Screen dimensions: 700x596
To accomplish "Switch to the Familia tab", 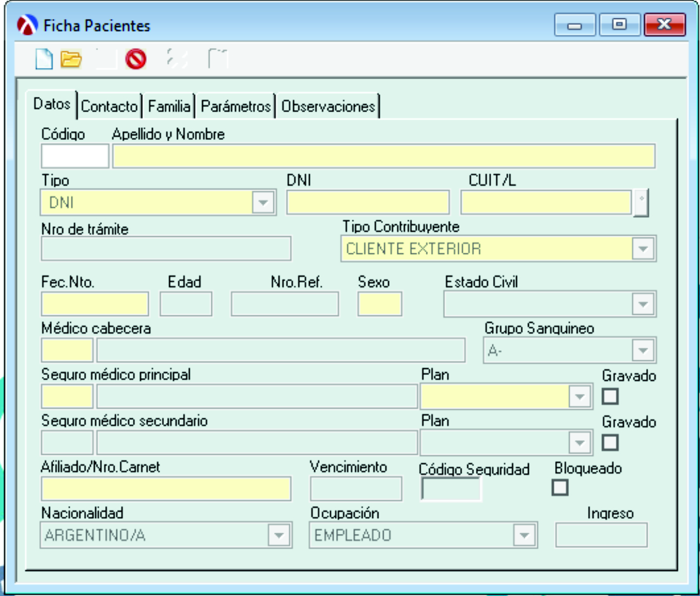I will [169, 106].
